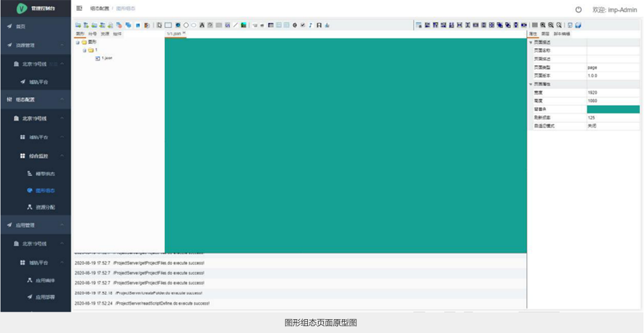Select the rectangle shape tool
The width and height of the screenshot is (644, 333).
coord(168,25)
